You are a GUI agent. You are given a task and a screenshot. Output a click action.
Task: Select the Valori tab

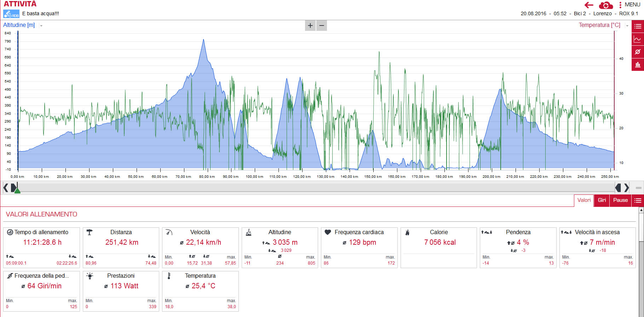(584, 200)
